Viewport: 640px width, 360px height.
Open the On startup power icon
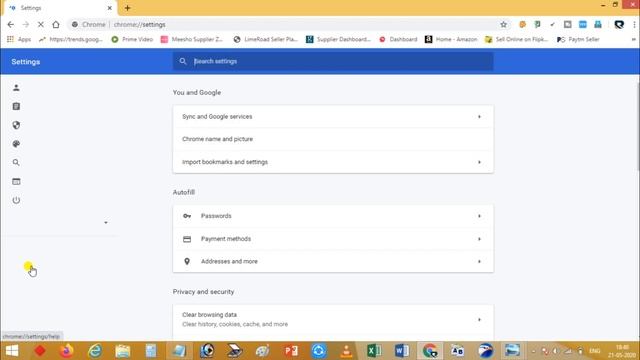(16, 200)
